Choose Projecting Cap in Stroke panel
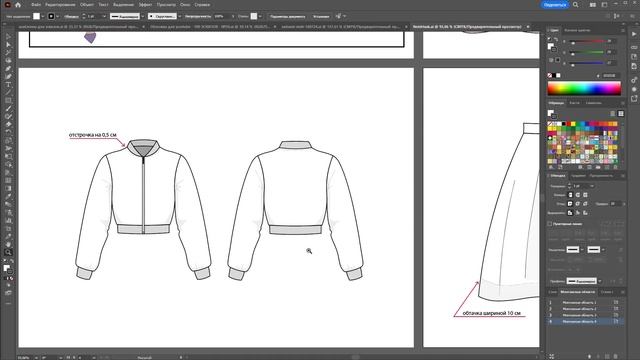The width and height of the screenshot is (640, 360). point(585,195)
